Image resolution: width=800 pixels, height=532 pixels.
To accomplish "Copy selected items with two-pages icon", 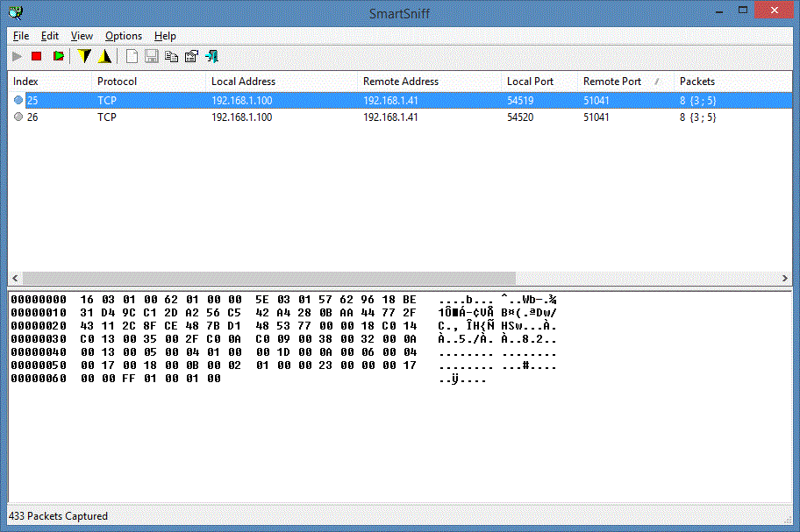I will 171,56.
